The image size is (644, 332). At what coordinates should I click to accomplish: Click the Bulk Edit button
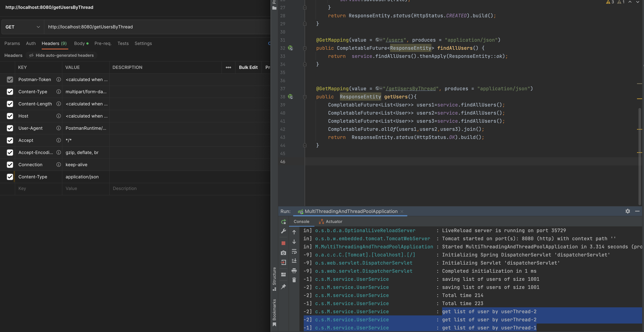pyautogui.click(x=248, y=67)
